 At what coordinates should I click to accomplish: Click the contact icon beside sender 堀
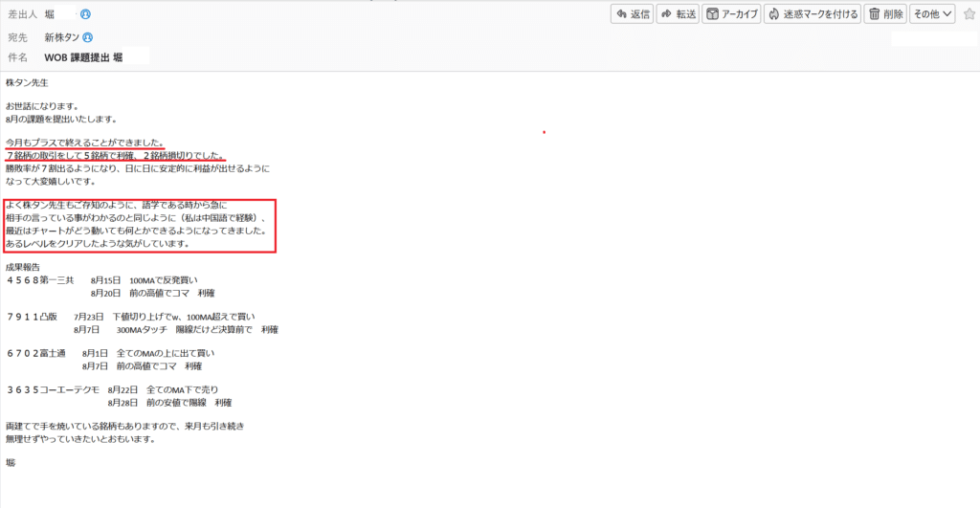pos(86,15)
